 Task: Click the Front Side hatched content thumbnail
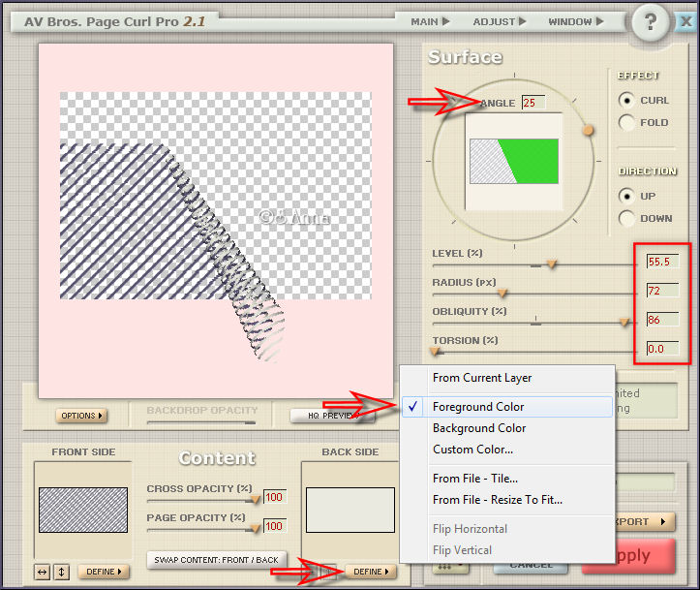point(82,510)
